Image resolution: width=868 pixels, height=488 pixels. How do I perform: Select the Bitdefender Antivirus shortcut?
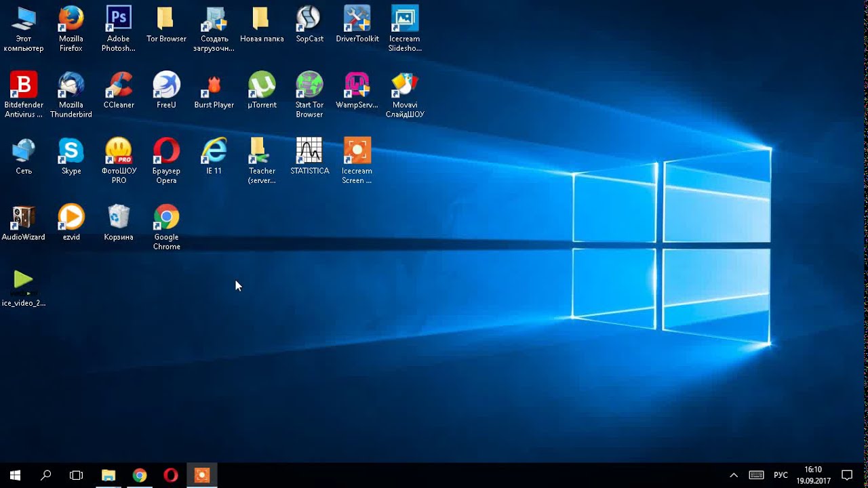24,95
